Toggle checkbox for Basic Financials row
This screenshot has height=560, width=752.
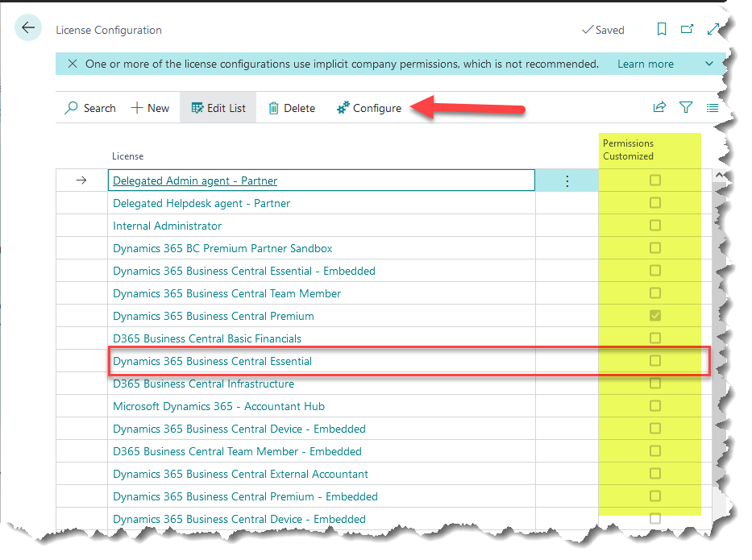[654, 338]
